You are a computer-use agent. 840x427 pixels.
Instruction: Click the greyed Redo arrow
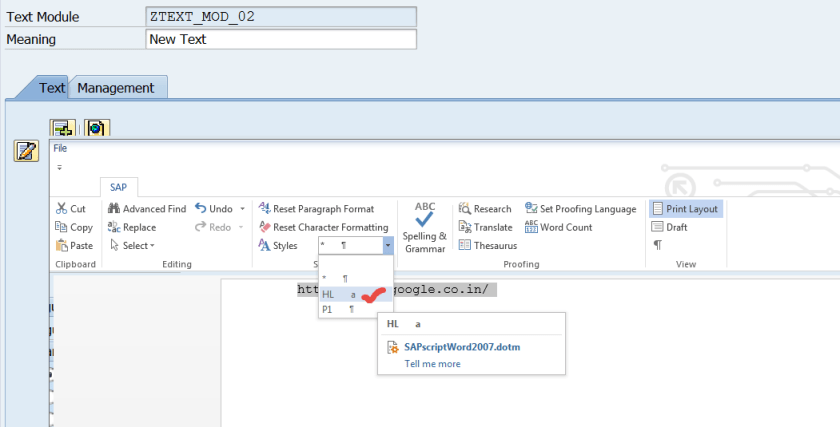tap(200, 227)
